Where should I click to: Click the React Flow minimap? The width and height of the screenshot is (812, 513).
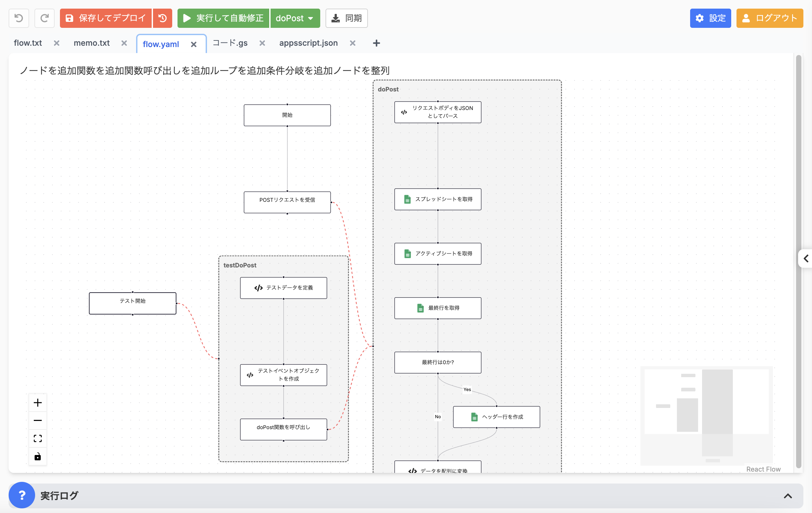[706, 415]
